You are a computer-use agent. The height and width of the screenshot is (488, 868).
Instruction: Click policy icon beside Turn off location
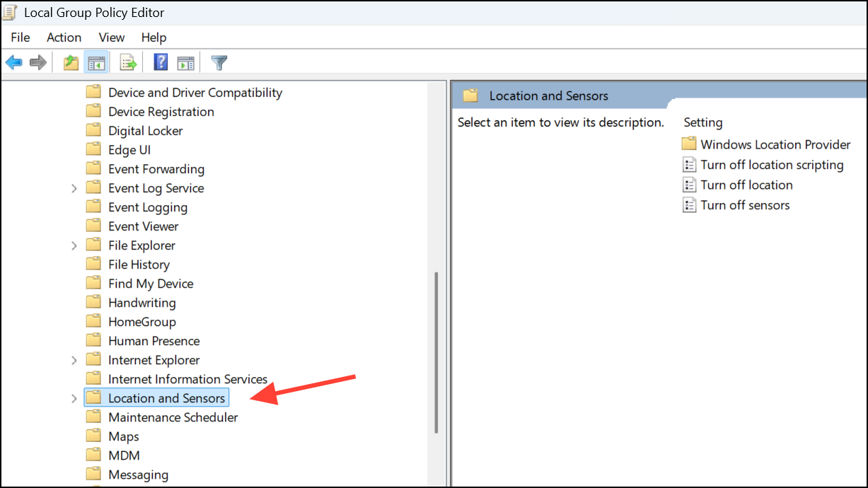[689, 185]
